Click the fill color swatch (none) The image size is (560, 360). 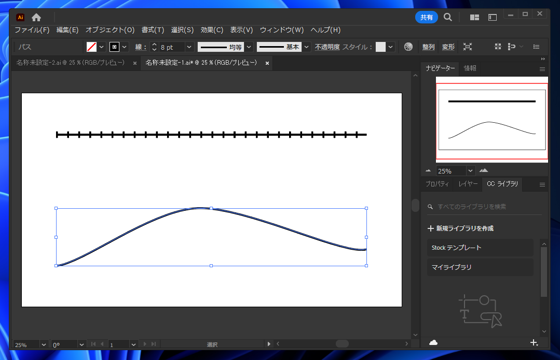coord(91,47)
